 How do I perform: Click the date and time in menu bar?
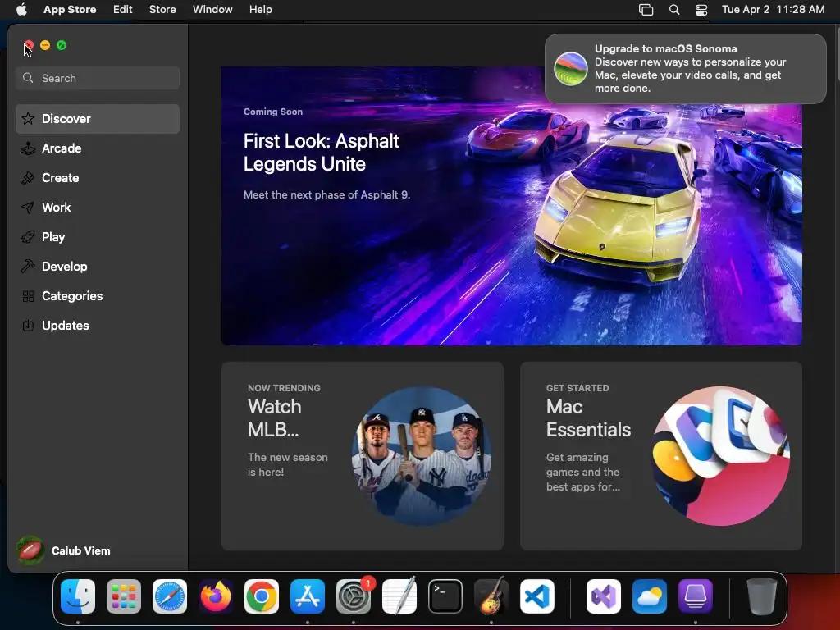click(x=773, y=10)
